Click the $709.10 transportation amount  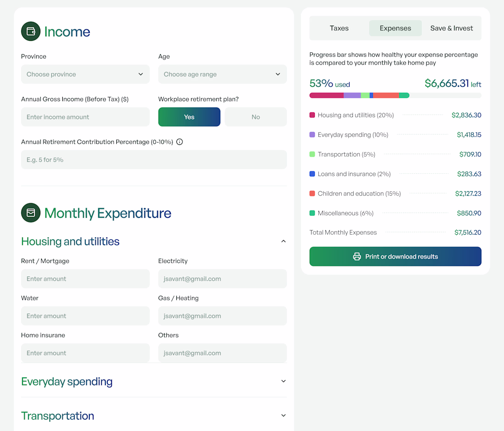click(470, 154)
